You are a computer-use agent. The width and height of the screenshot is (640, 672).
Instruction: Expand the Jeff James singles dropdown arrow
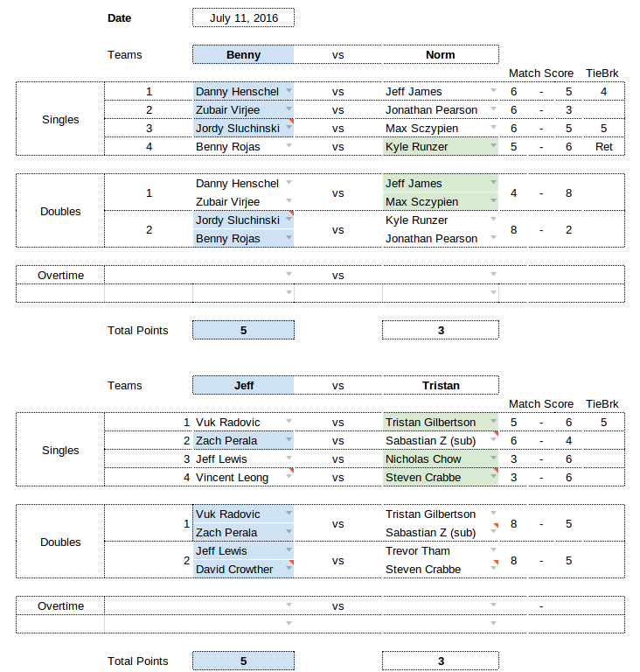(x=493, y=90)
